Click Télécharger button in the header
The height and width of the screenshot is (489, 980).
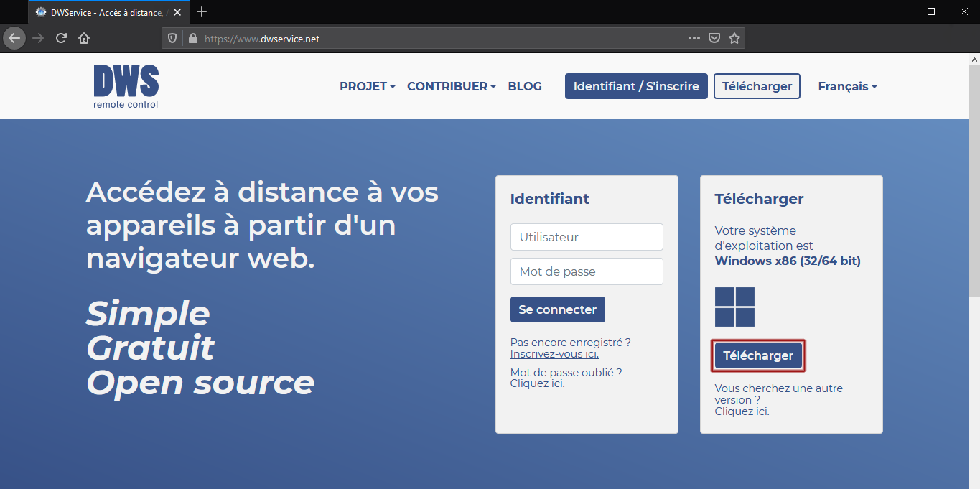(x=757, y=86)
